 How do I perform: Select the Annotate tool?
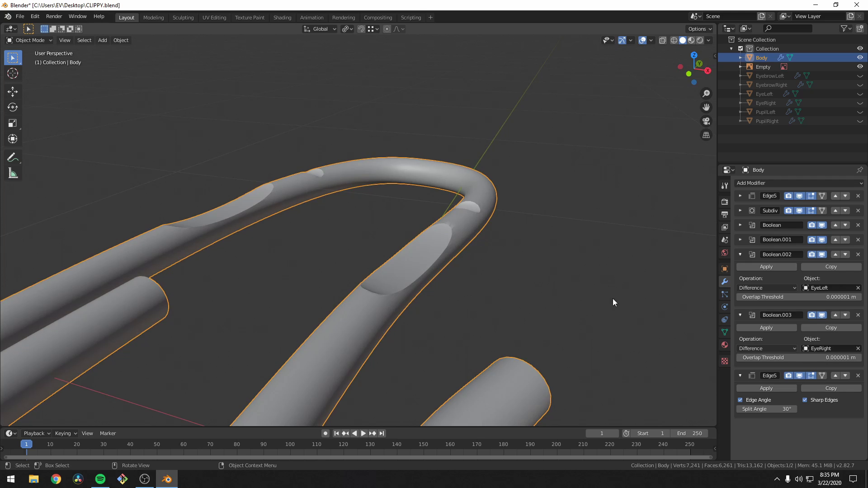coord(12,157)
